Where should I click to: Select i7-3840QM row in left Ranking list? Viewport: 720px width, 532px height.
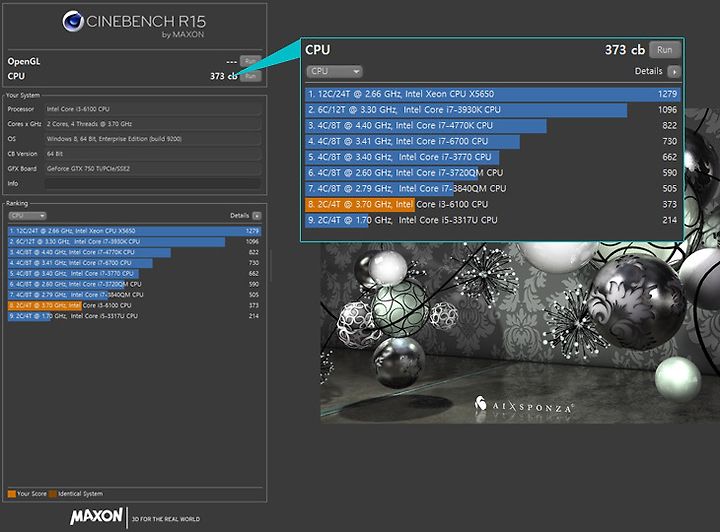[135, 295]
